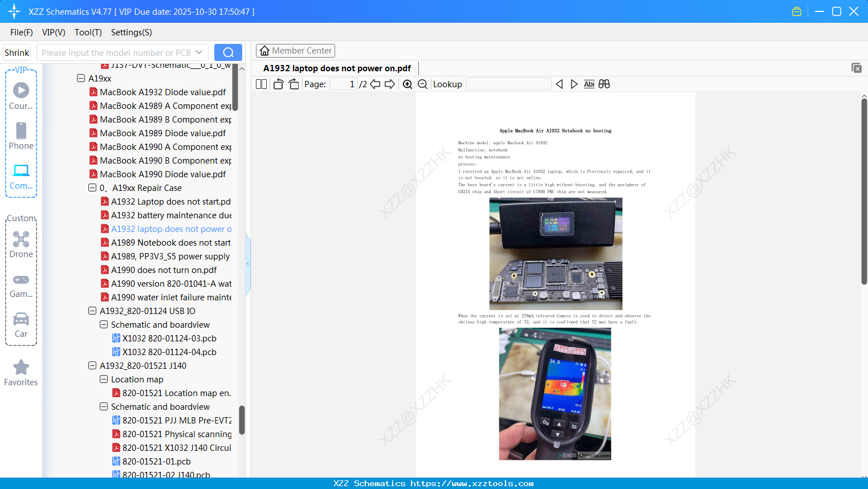Open the Tool(T) menu
This screenshot has width=868, height=489.
(x=88, y=32)
